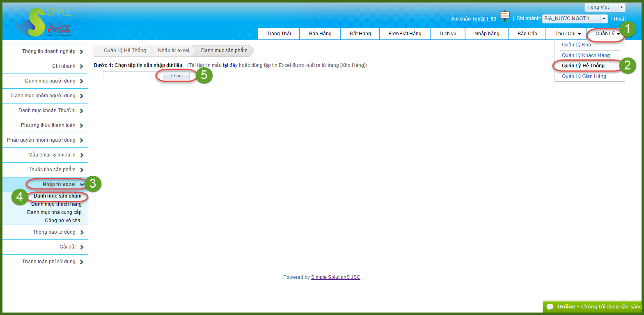Click the notification board icon beside username
The image size is (644, 315).
(505, 16)
